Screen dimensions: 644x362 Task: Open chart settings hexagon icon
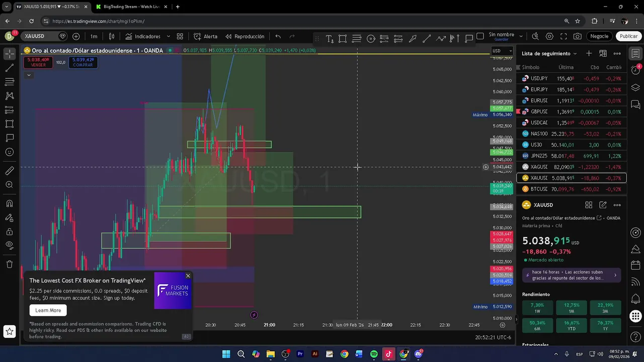[549, 36]
